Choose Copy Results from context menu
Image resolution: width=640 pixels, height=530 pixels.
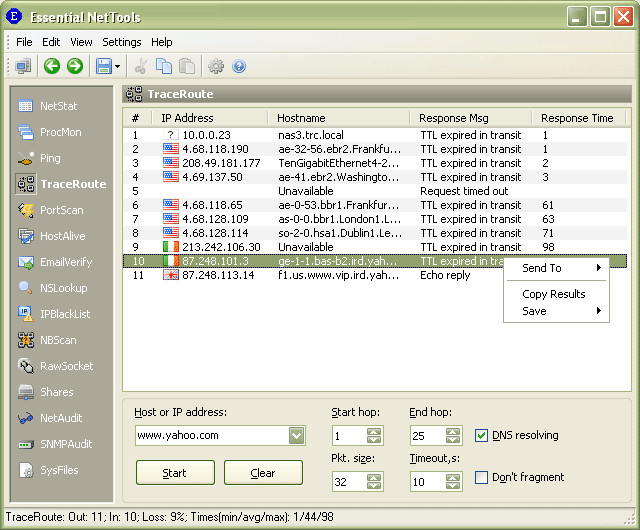tap(557, 294)
